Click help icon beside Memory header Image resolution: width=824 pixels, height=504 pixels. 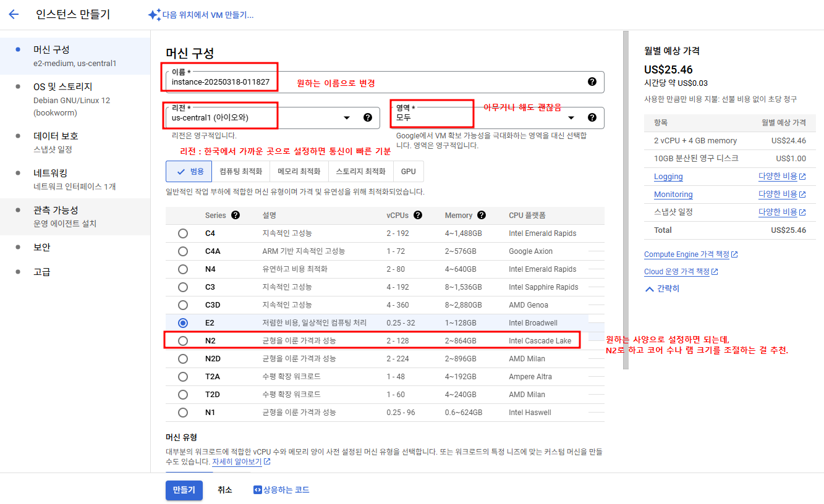pos(482,216)
